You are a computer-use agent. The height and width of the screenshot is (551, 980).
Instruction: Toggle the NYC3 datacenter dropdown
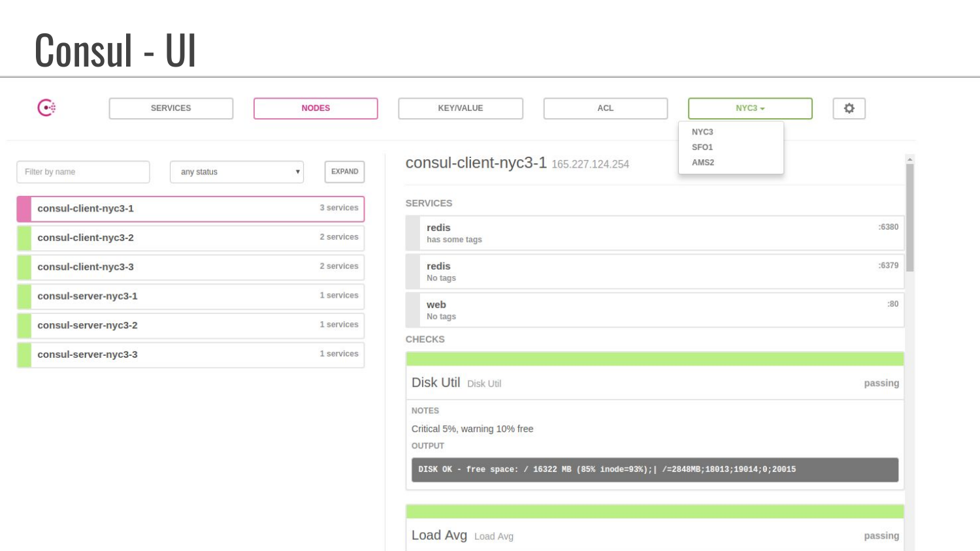(x=750, y=108)
